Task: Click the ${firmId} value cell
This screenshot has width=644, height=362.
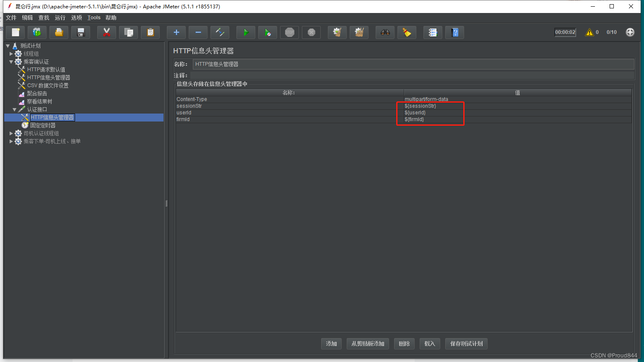Action: point(518,119)
